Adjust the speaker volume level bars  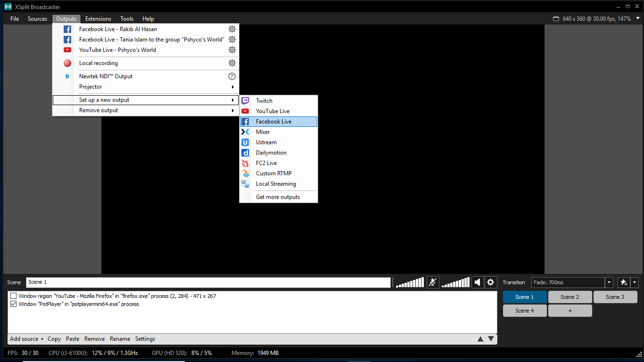[455, 283]
